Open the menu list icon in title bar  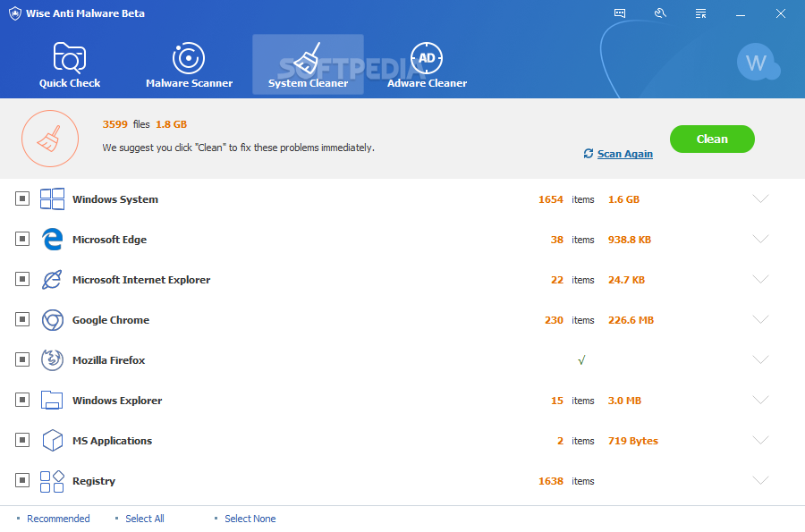point(700,13)
